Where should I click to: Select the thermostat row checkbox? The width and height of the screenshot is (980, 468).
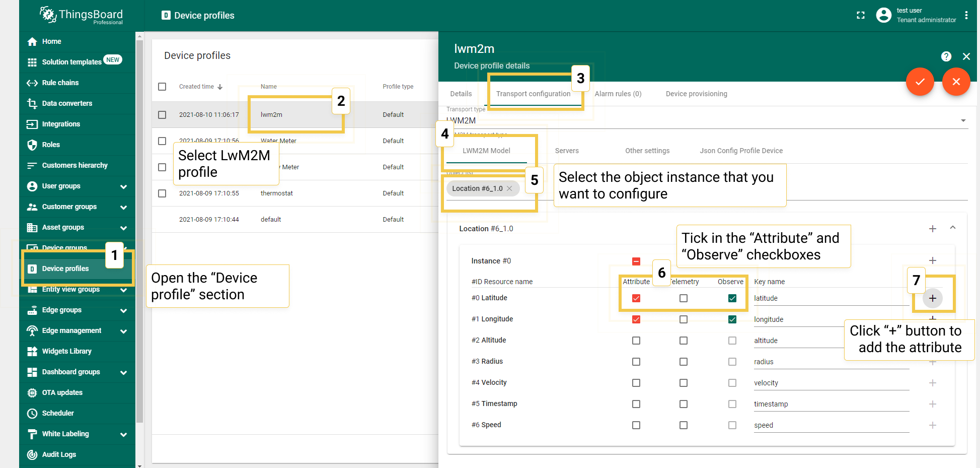[162, 193]
